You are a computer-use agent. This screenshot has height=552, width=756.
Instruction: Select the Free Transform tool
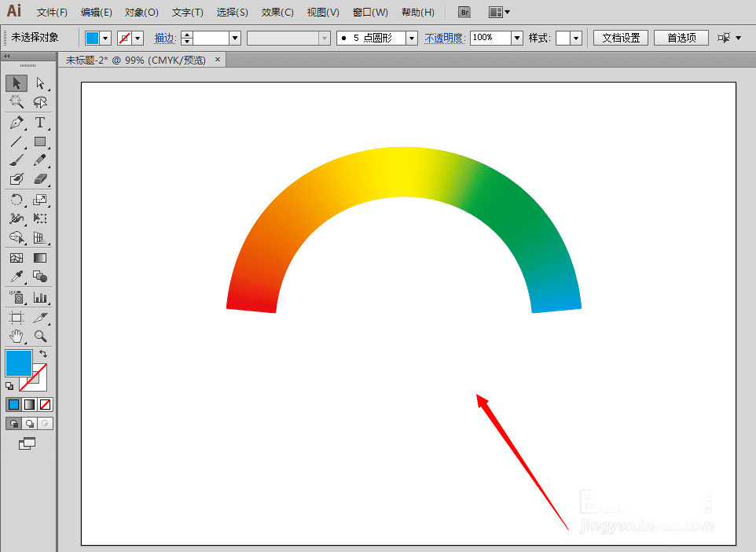click(x=40, y=219)
